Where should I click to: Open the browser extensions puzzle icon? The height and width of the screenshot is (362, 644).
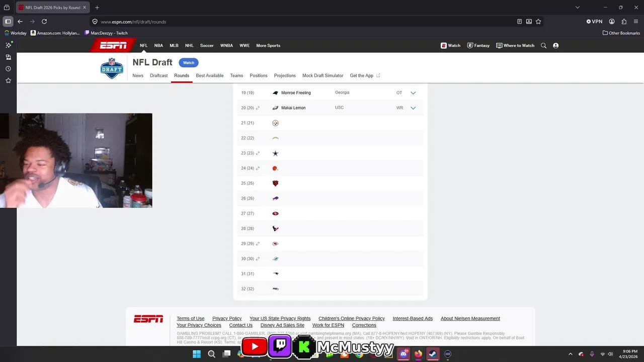[624, 22]
